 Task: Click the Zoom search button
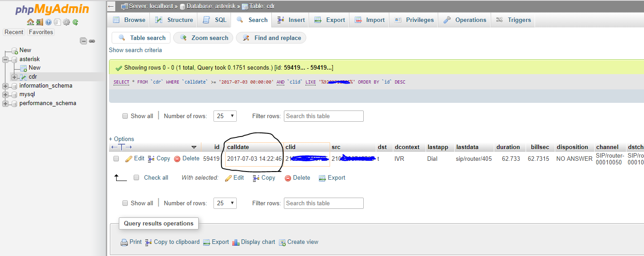coord(204,38)
